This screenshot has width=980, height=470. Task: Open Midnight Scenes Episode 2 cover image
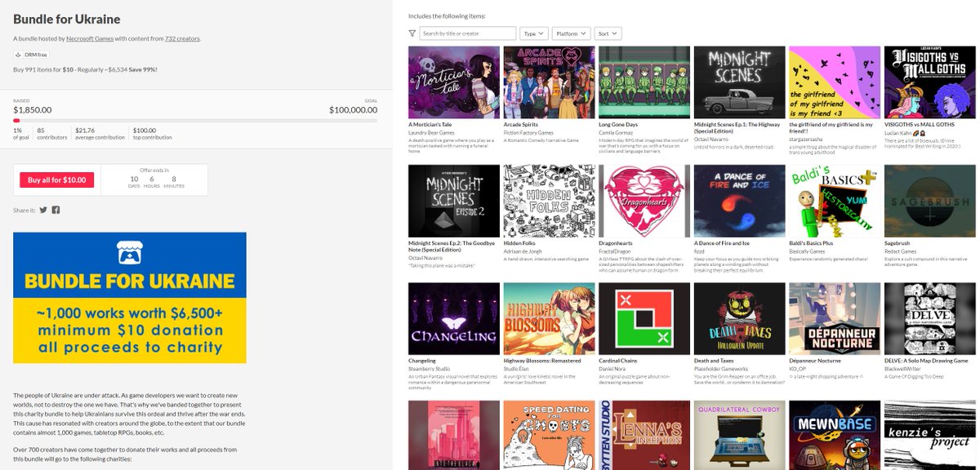click(x=454, y=201)
